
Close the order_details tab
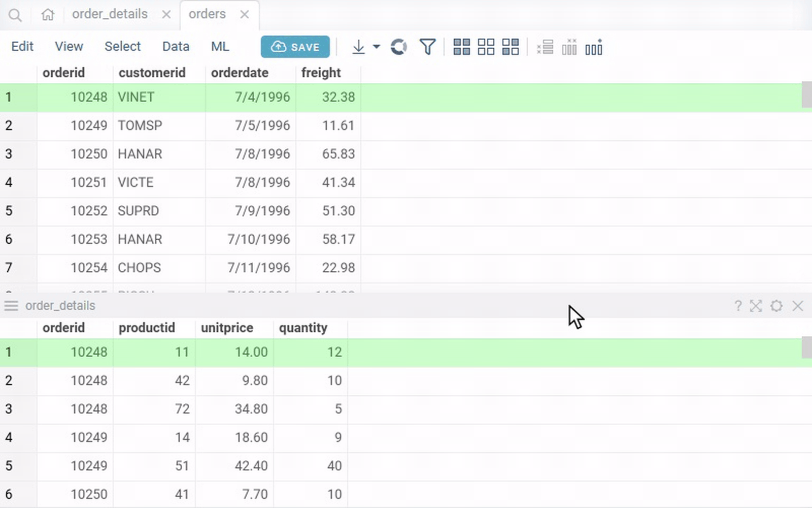(x=166, y=15)
